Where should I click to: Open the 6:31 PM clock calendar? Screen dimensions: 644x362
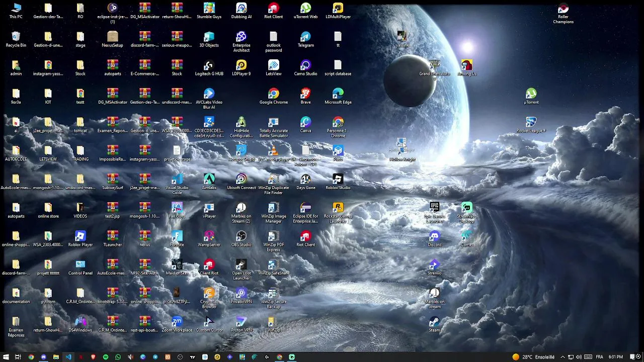(x=615, y=357)
